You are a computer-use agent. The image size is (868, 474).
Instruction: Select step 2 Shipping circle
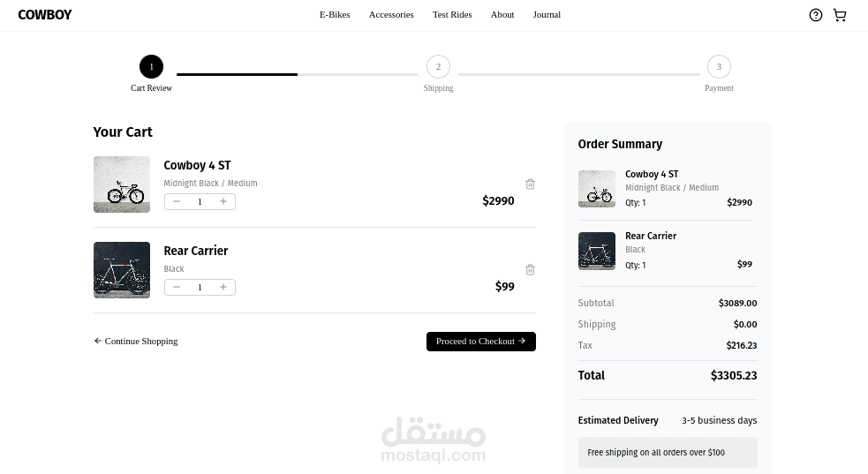click(x=438, y=66)
